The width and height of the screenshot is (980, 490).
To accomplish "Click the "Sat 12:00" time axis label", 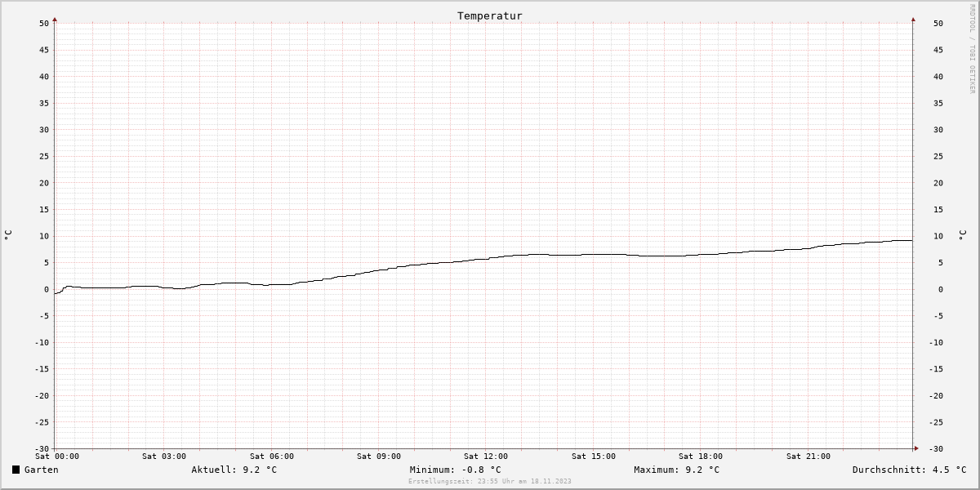I will coord(486,457).
